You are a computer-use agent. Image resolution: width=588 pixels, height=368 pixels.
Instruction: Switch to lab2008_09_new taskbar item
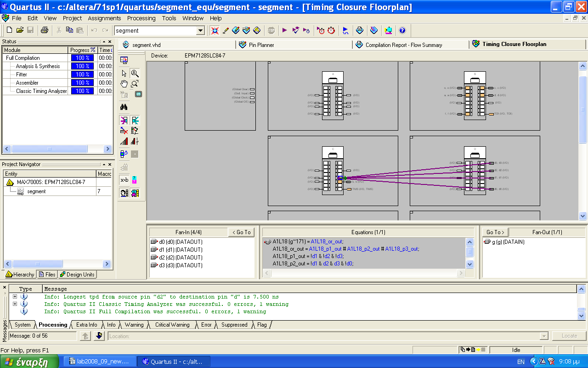pos(100,362)
